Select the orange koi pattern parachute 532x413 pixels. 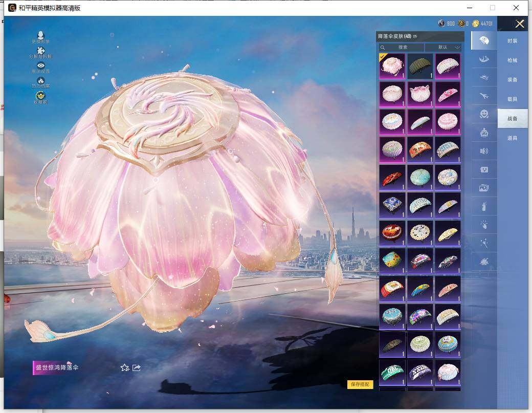tap(419, 149)
